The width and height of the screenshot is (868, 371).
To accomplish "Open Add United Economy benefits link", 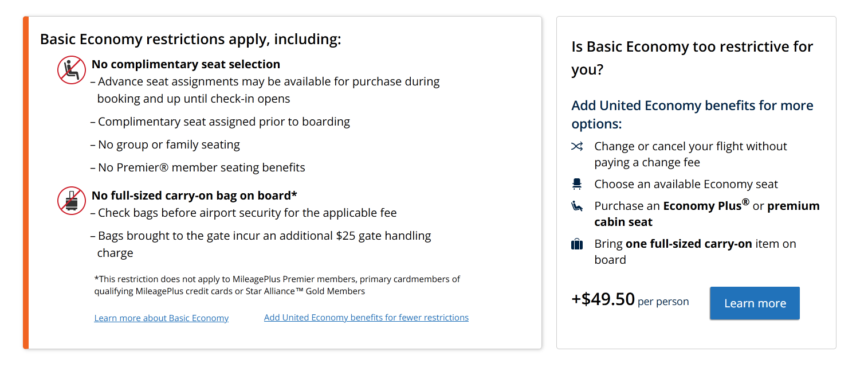I will click(366, 318).
